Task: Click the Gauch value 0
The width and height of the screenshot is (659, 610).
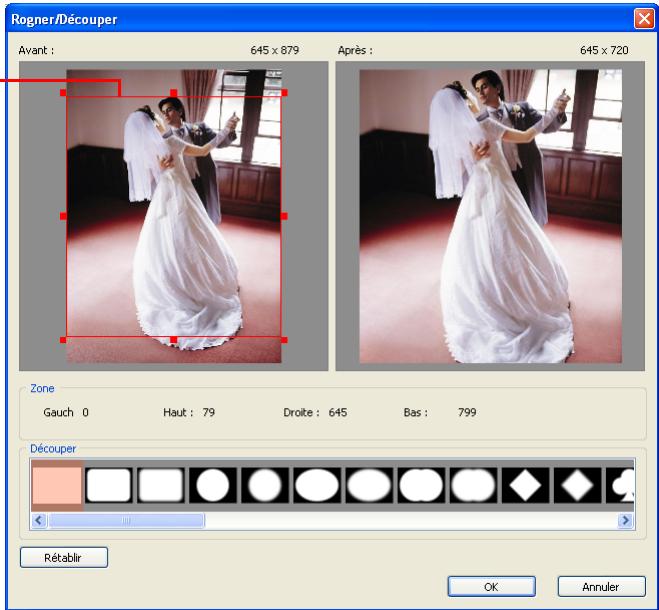Action: (85, 412)
